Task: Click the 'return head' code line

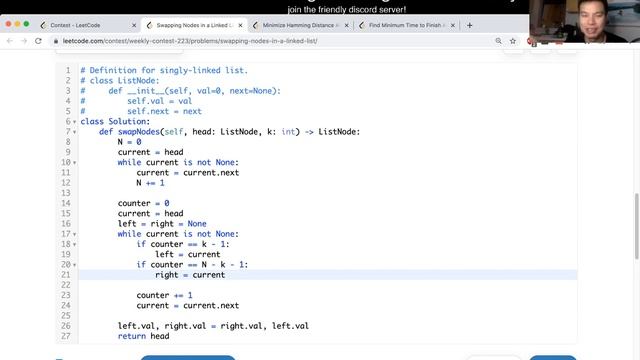Action: [x=143, y=336]
